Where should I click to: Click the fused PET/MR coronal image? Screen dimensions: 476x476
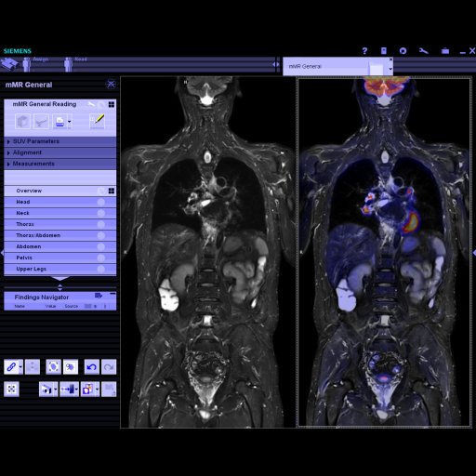click(384, 252)
